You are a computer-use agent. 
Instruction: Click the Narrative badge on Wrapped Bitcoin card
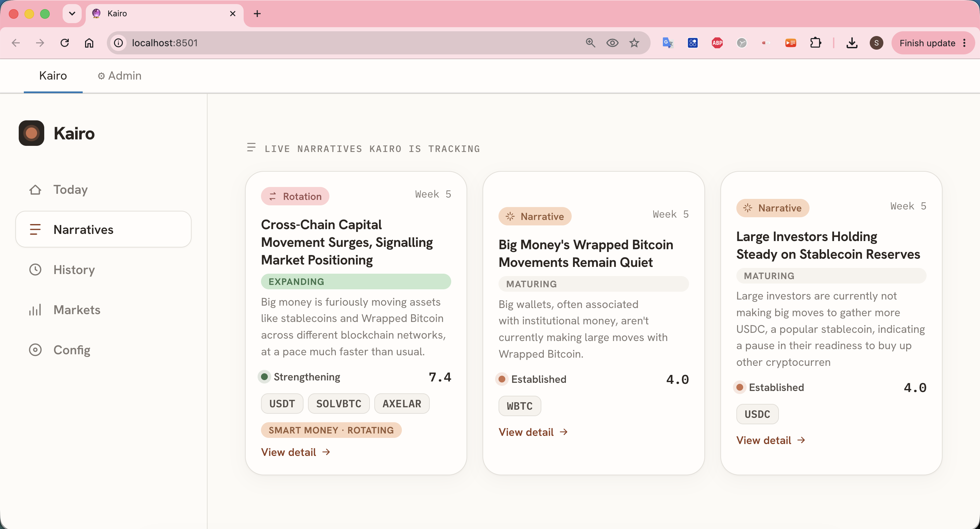tap(535, 216)
